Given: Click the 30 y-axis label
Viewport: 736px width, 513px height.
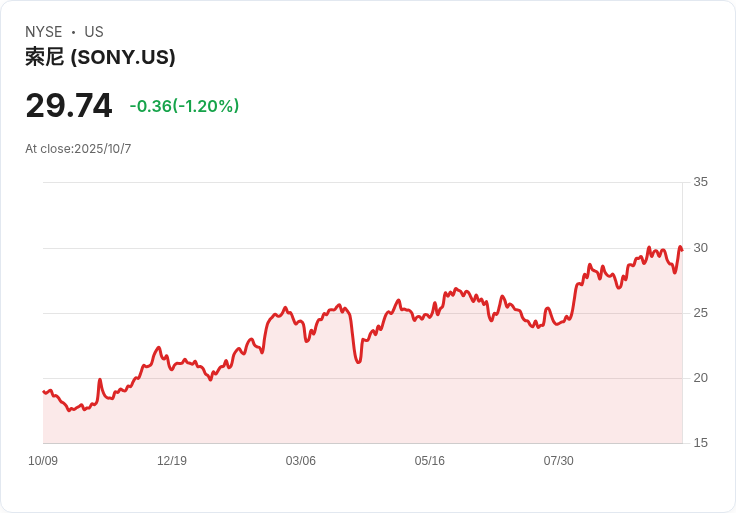Looking at the screenshot, I should 700,247.
